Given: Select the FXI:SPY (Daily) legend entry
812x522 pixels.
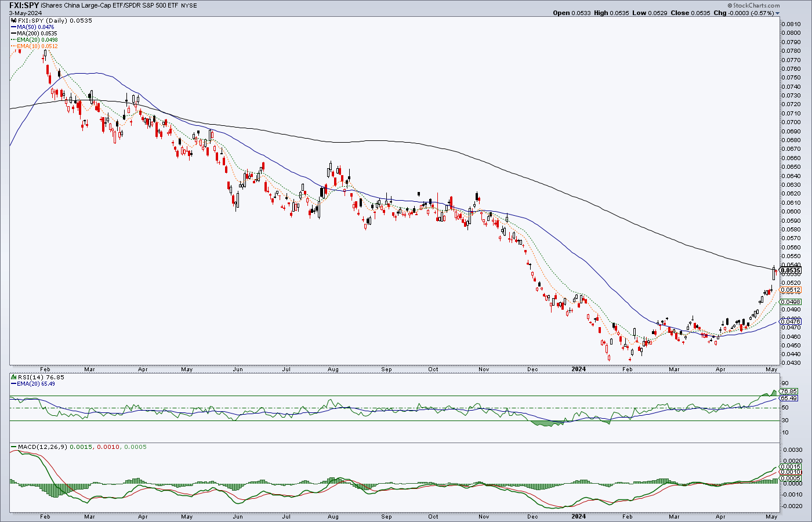Looking at the screenshot, I should pos(55,21).
